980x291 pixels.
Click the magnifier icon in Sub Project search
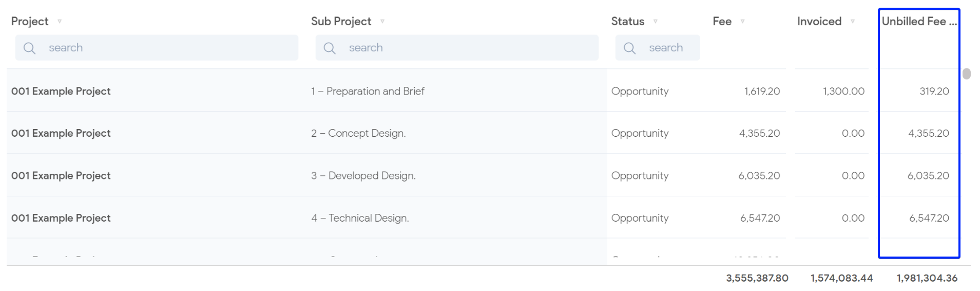click(x=330, y=48)
